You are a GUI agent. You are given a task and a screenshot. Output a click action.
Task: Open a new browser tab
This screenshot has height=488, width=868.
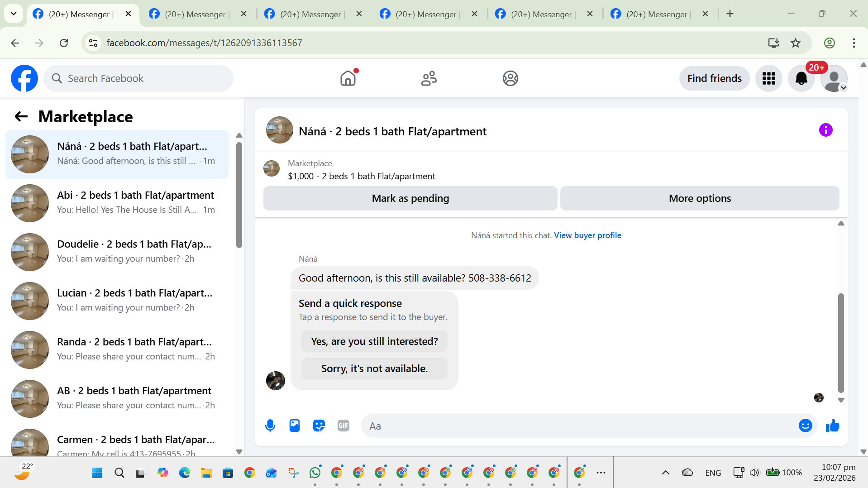point(730,14)
